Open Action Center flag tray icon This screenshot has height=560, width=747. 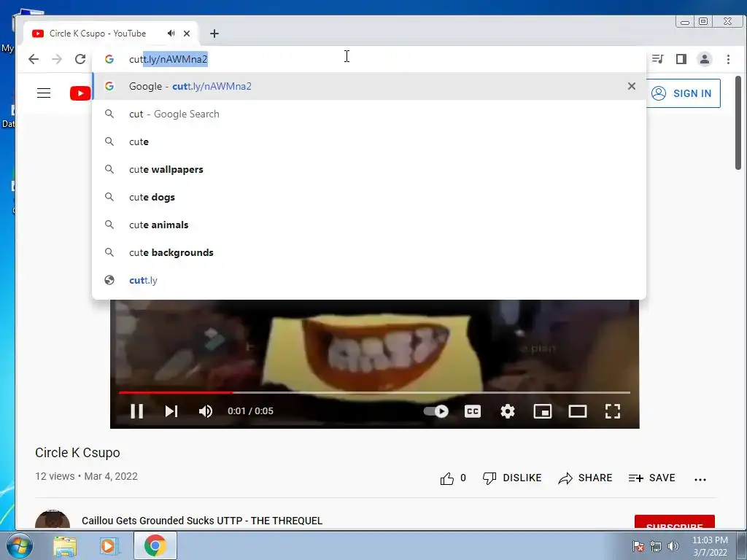point(638,546)
